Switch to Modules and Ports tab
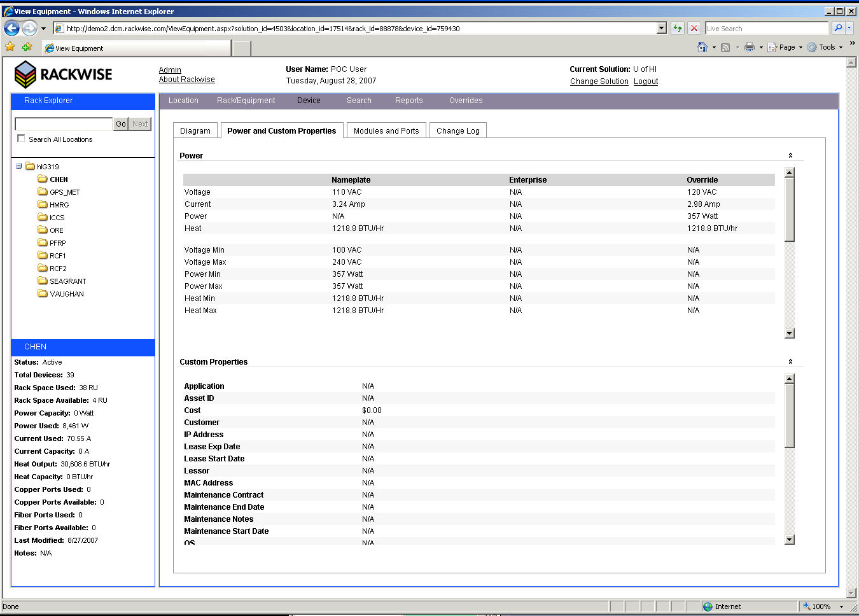The image size is (859, 616). [386, 130]
